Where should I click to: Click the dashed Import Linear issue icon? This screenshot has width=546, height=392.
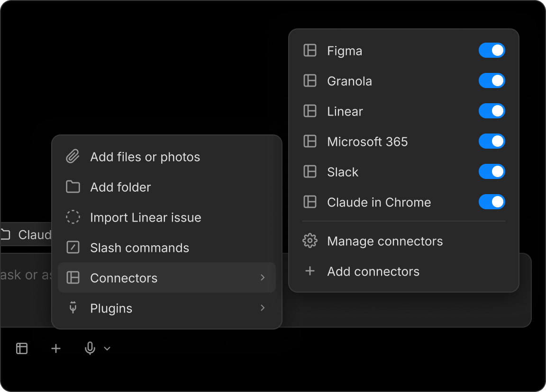(72, 217)
